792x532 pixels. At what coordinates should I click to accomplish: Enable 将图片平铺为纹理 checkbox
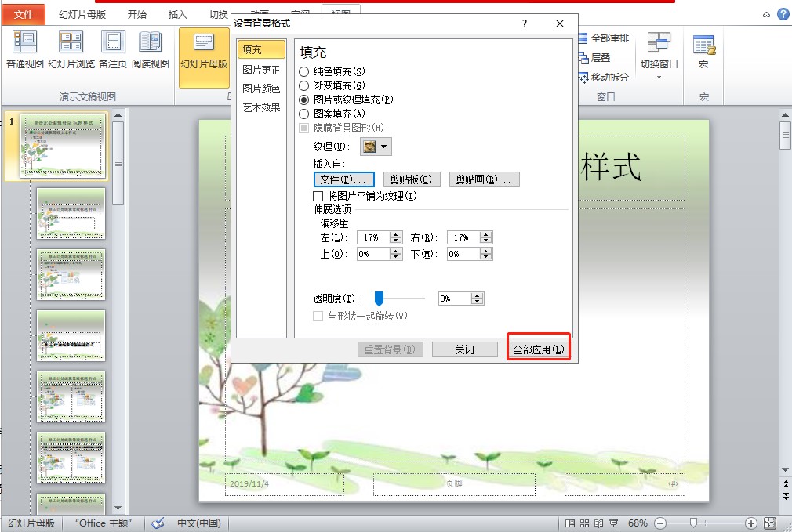point(318,197)
